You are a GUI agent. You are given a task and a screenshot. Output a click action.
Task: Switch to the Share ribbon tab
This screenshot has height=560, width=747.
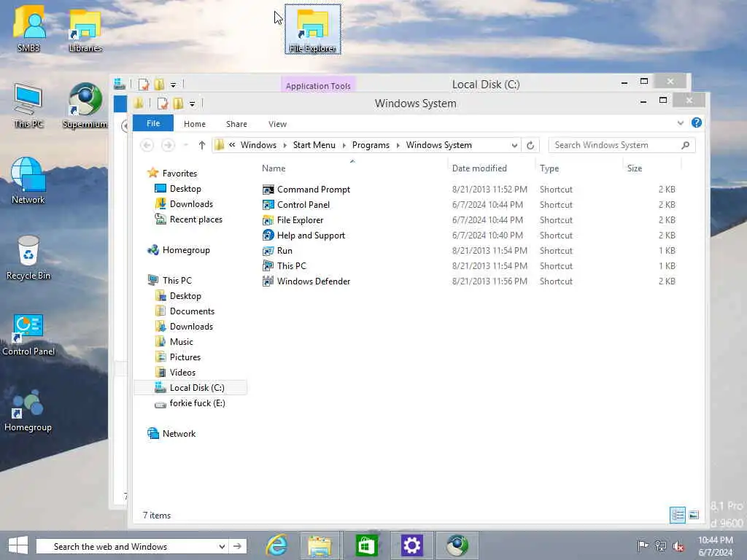236,124
